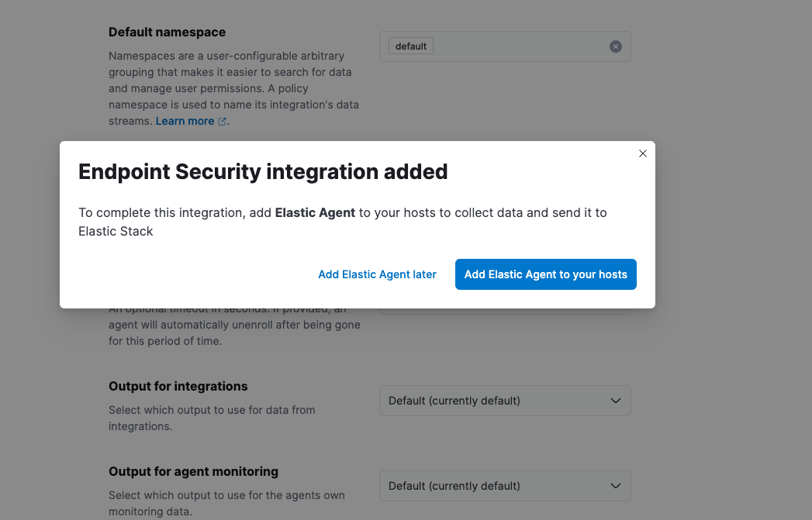This screenshot has width=812, height=520.
Task: Click the Output for agent monitoring heading
Action: pyautogui.click(x=193, y=472)
